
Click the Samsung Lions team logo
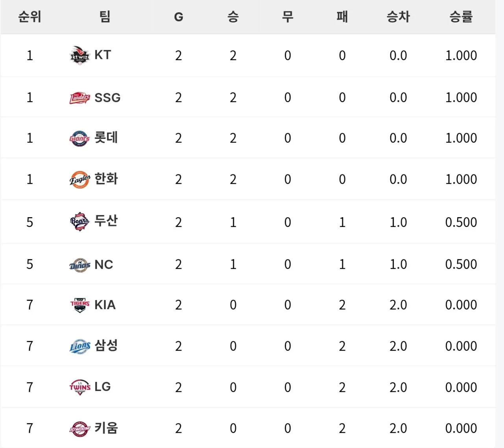80,347
